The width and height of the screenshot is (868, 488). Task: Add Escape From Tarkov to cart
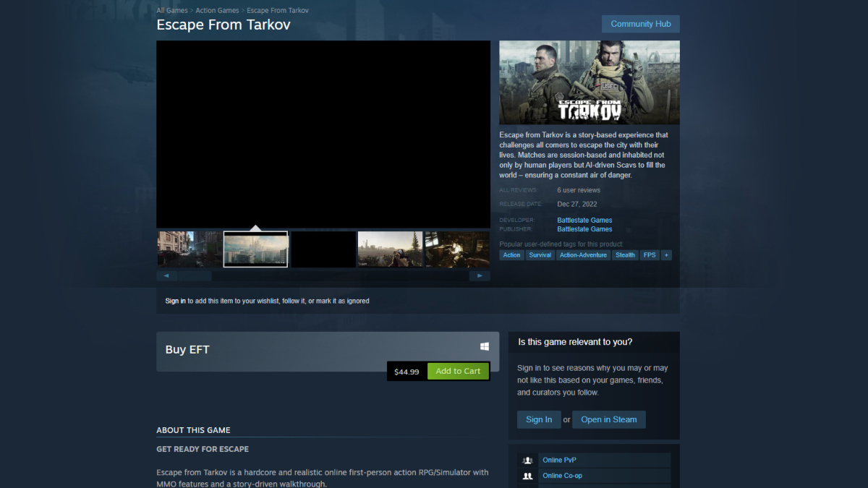pos(458,372)
